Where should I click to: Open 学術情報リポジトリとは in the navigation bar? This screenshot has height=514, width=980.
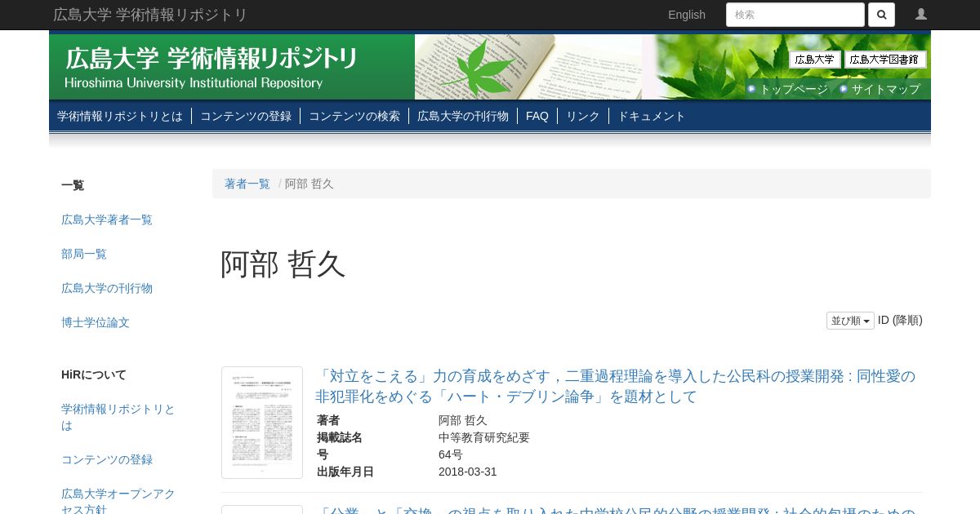coord(120,116)
